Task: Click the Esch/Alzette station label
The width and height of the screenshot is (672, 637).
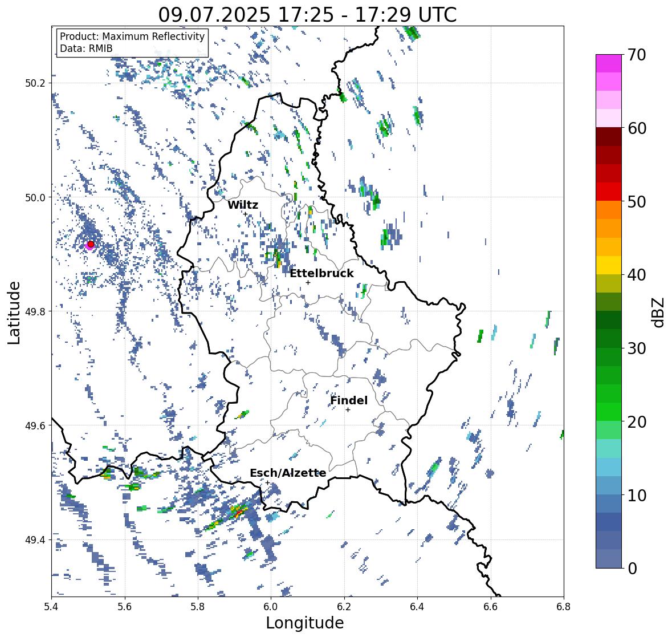Action: tap(288, 473)
